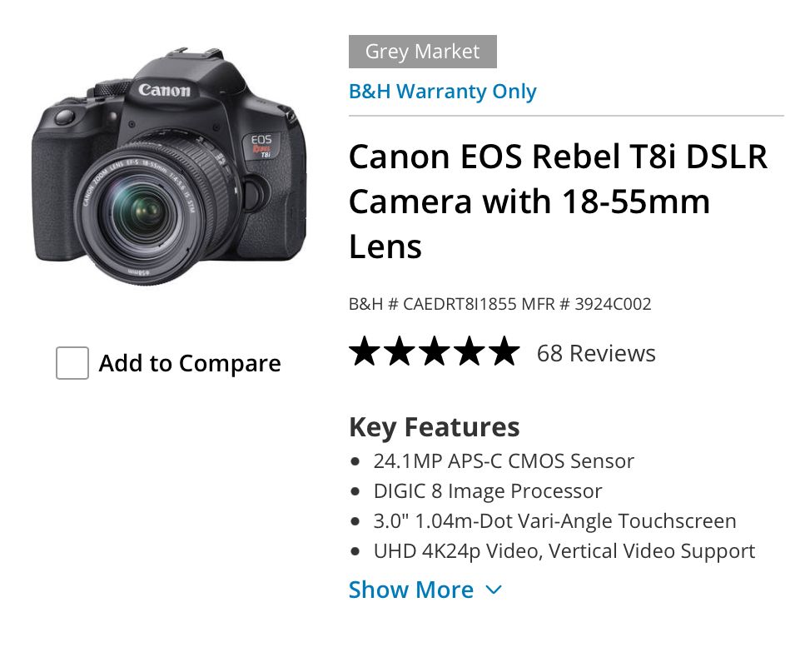Click the second rating star icon
This screenshot has width=805, height=672.
[x=400, y=352]
